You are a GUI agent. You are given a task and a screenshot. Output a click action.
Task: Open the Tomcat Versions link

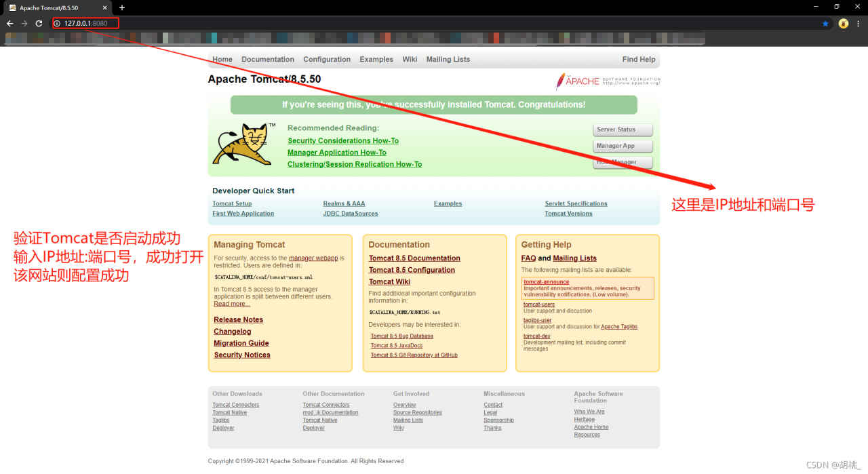point(568,214)
